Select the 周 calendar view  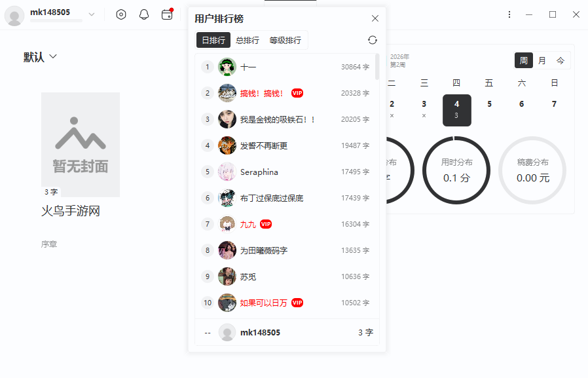coord(524,60)
